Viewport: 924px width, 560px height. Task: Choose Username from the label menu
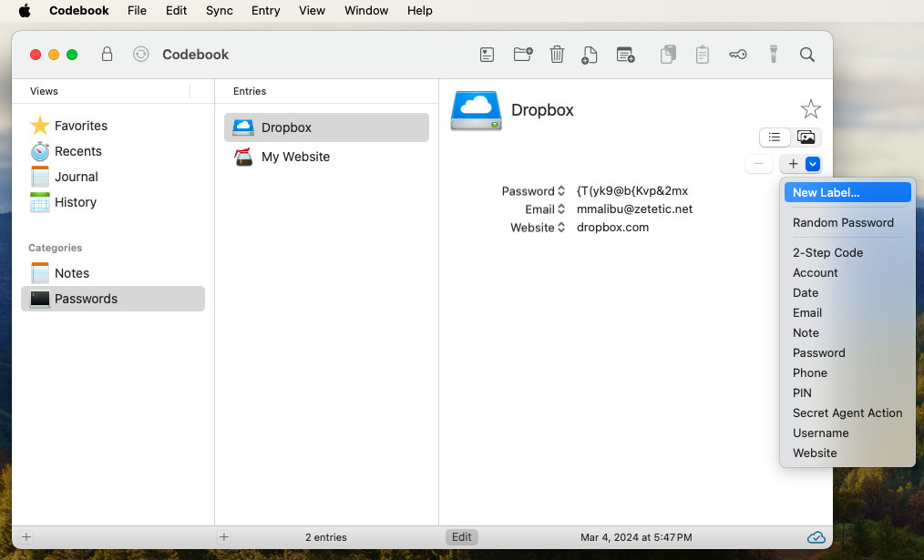tap(847, 433)
